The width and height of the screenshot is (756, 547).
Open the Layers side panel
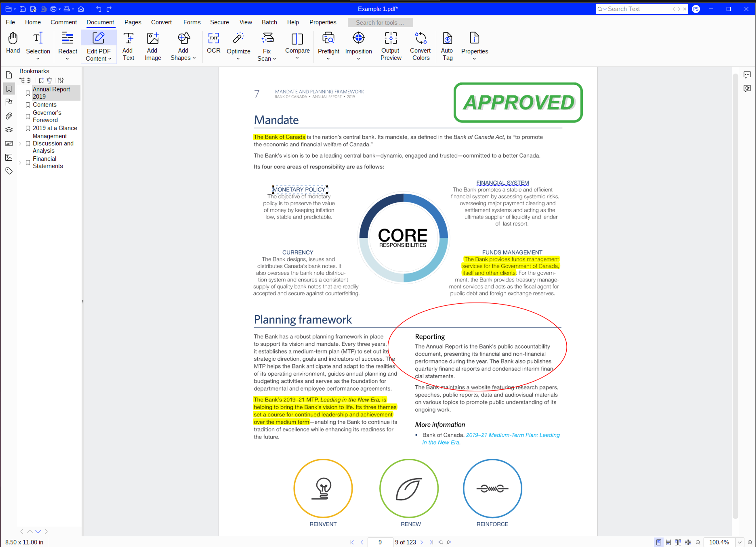(9, 130)
